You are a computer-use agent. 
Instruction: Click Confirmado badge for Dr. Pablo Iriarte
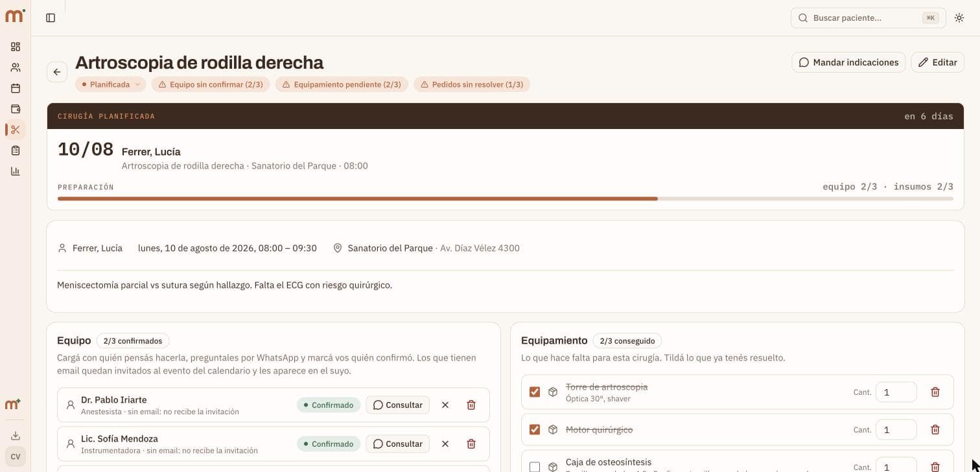[x=329, y=405]
